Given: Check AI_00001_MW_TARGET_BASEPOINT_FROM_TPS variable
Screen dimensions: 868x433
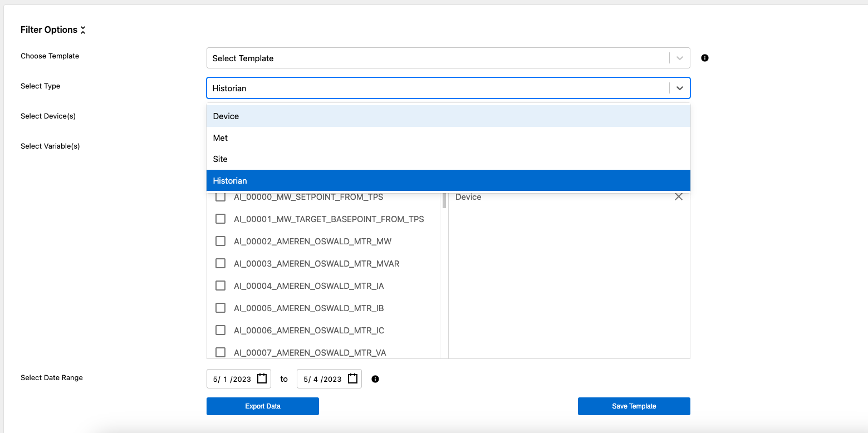Looking at the screenshot, I should coord(220,219).
